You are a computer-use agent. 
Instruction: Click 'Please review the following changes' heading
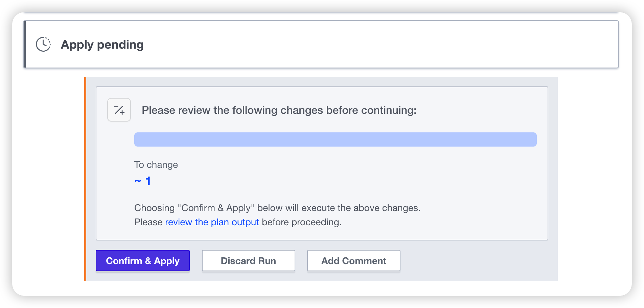tap(279, 110)
